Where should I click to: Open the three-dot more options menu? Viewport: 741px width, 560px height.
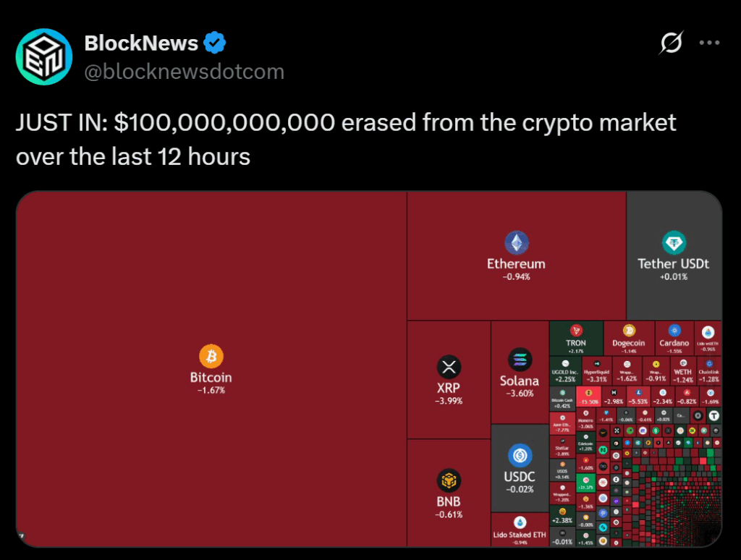coord(708,43)
